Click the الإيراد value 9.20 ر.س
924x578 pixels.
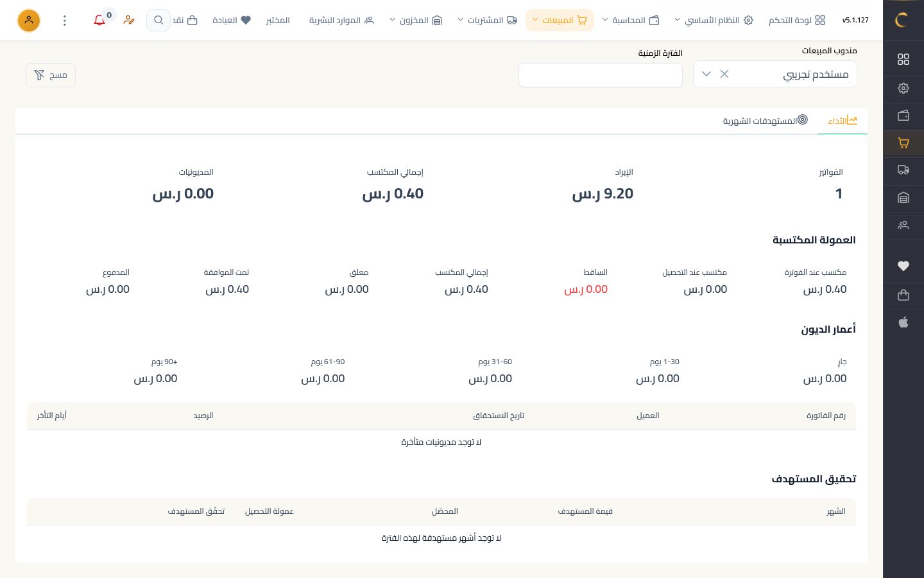point(603,194)
